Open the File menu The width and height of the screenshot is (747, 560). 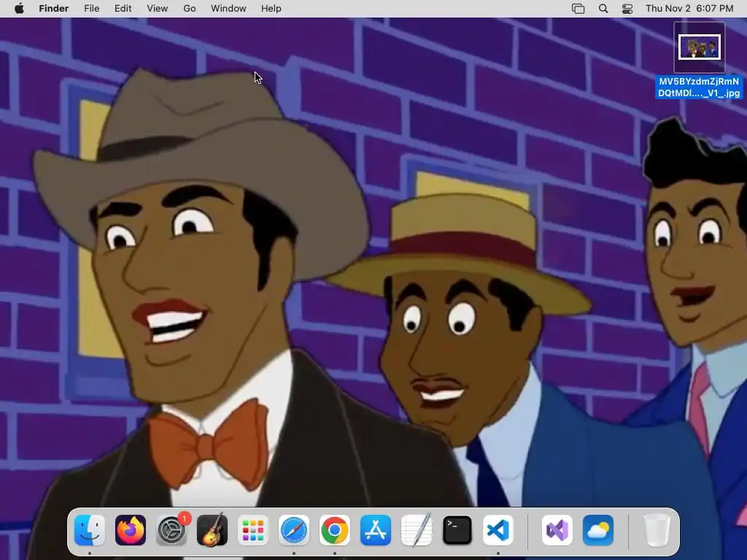pyautogui.click(x=91, y=9)
